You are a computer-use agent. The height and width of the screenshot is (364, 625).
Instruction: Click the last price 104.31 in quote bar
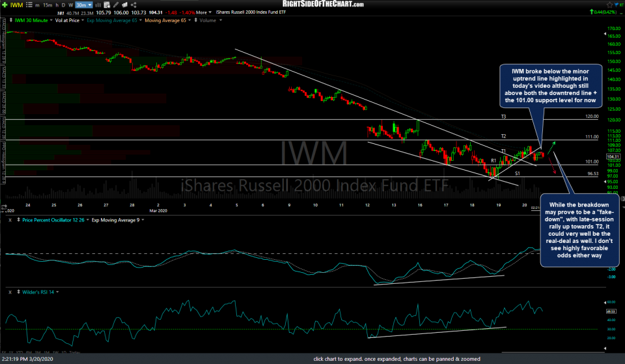pyautogui.click(x=156, y=13)
